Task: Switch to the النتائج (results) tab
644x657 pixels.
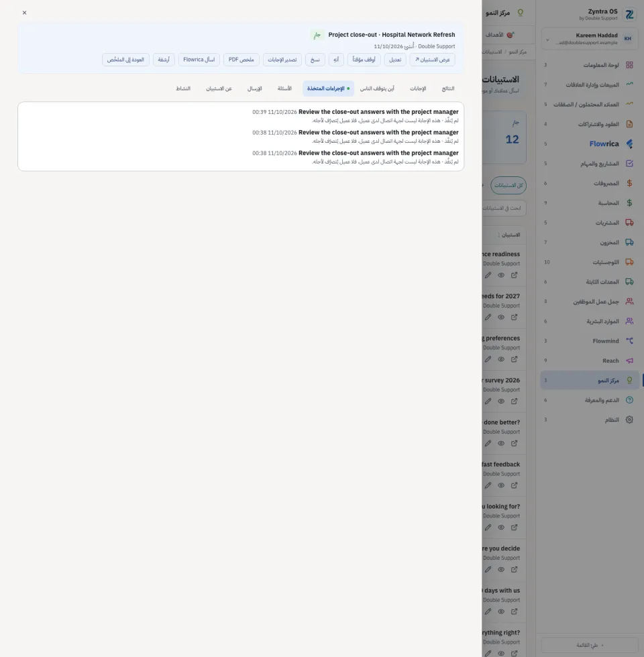Action: (448, 88)
